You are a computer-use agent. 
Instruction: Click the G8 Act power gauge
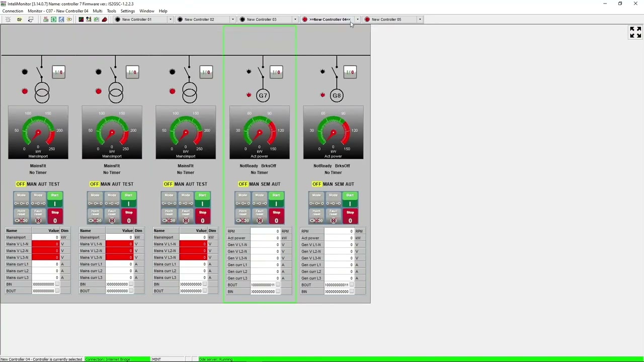[x=333, y=132]
